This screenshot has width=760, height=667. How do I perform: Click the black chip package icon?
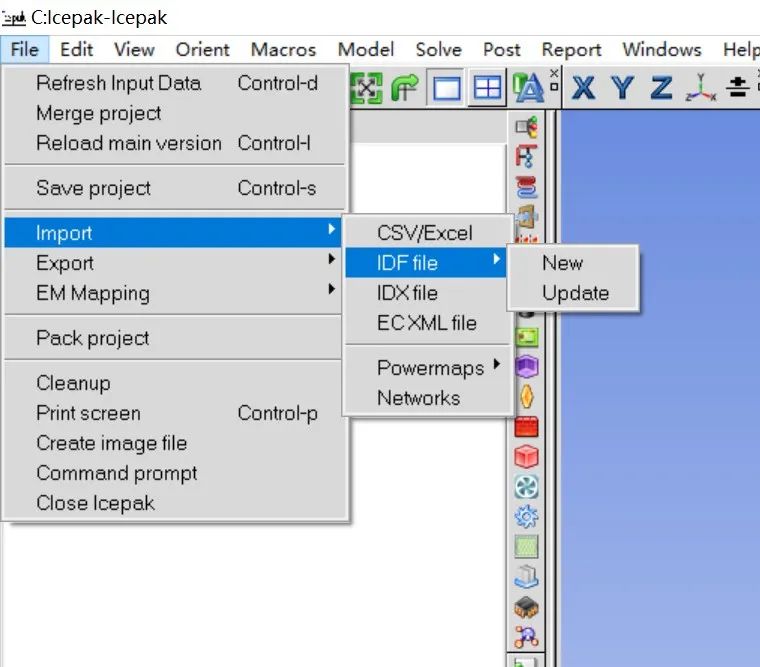527,607
